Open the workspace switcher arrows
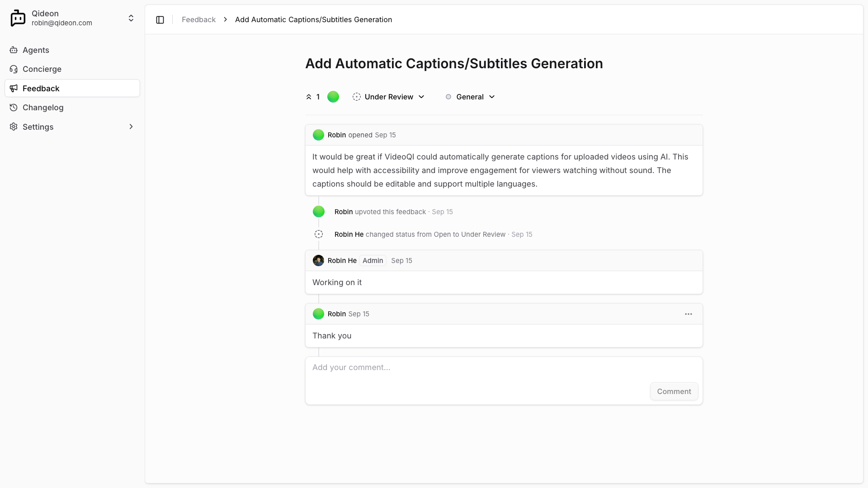The image size is (868, 488). [131, 18]
